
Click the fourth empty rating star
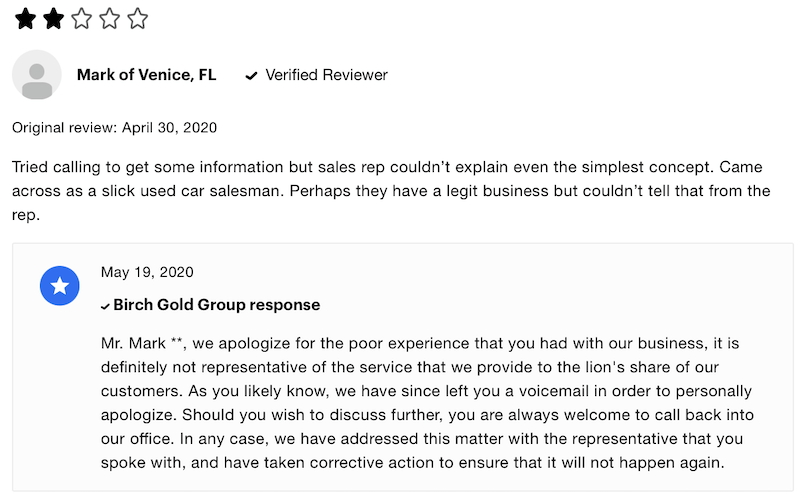(109, 19)
